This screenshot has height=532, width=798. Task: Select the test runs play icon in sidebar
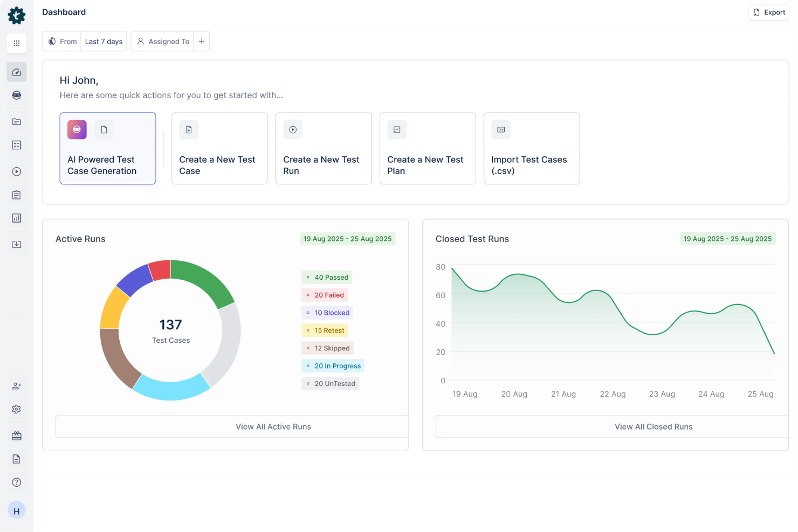(x=16, y=171)
